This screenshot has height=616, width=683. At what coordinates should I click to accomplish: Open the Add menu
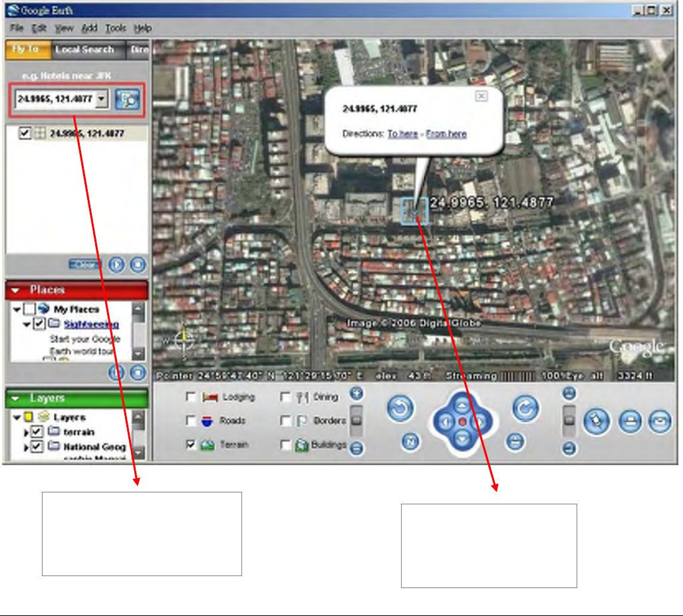(89, 29)
